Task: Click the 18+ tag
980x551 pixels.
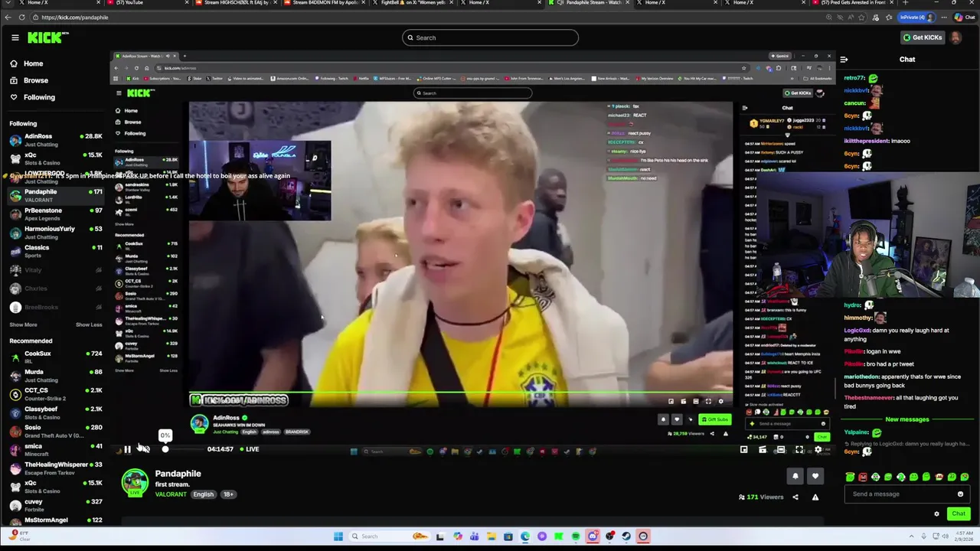Action: click(x=228, y=494)
